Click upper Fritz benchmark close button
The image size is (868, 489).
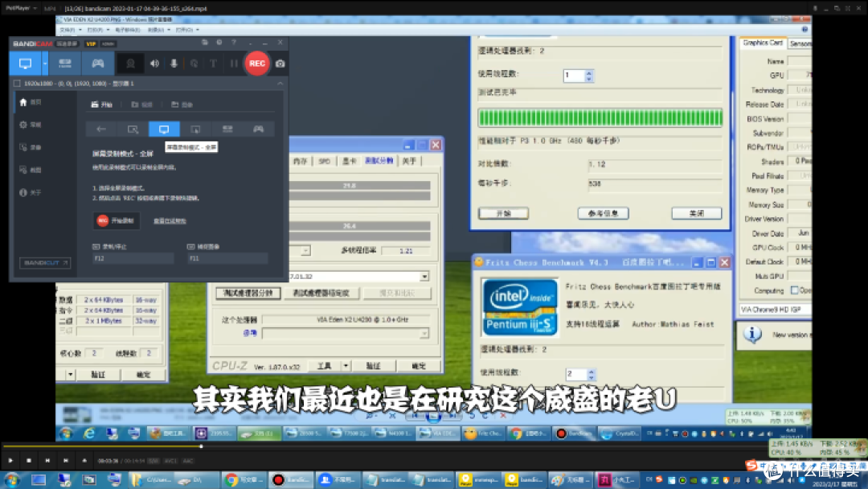pyautogui.click(x=696, y=213)
